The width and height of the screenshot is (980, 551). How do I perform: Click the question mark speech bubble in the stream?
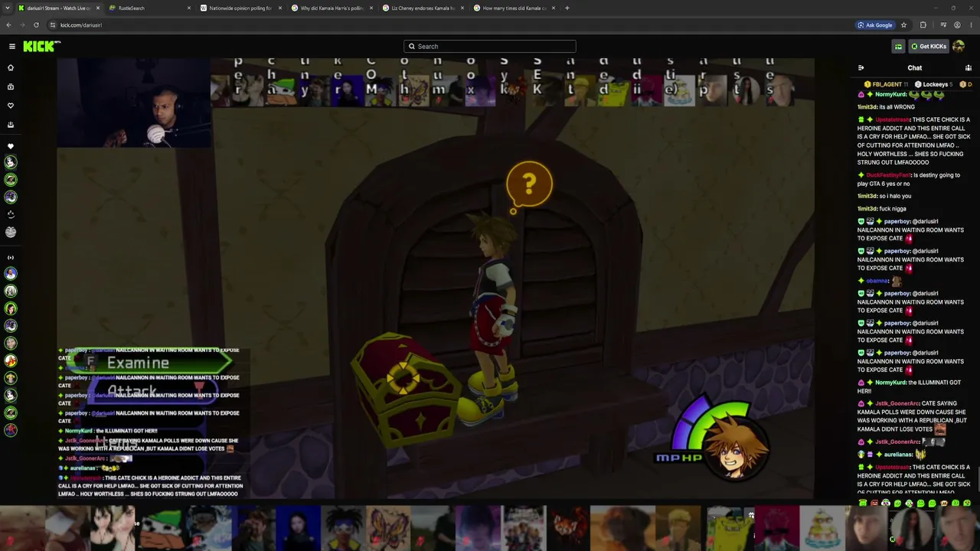(528, 184)
